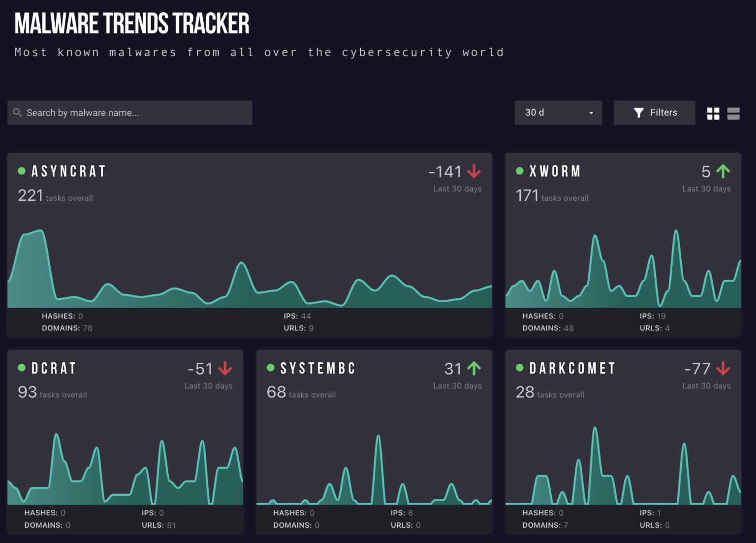The image size is (756, 543).
Task: Click the search magnifier icon
Action: pos(17,113)
